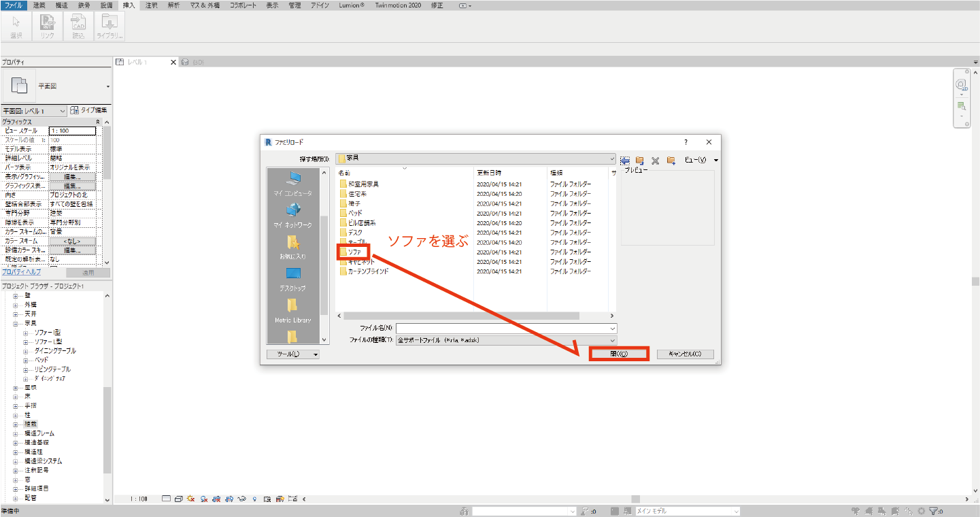The width and height of the screenshot is (980, 517).
Task: Expand the ソファー L型 tree node
Action: 26,341
